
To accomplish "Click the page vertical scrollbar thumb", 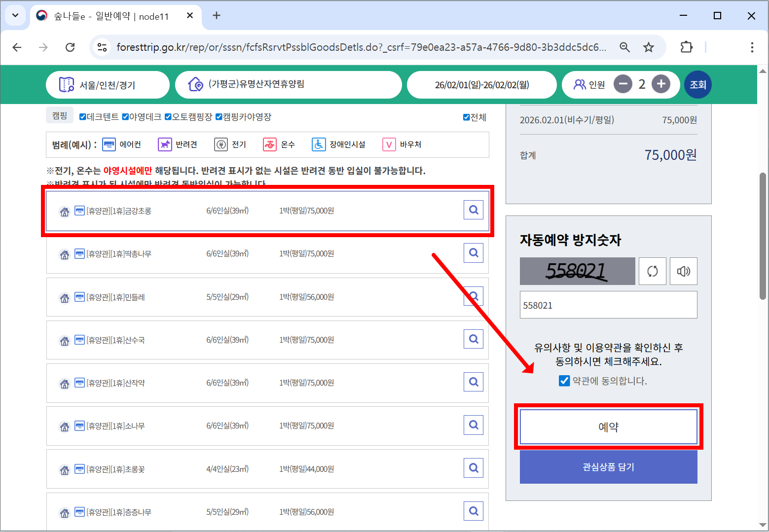I will [x=763, y=236].
